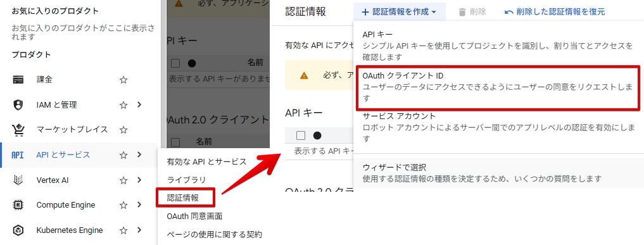The width and height of the screenshot is (644, 245).
Task: Click the マーケットプレイス cart icon
Action: click(x=18, y=130)
